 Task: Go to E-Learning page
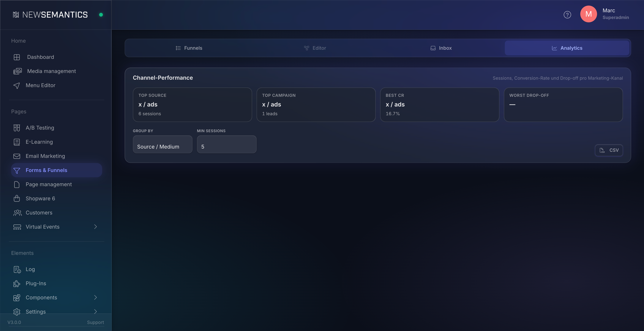pos(56,142)
